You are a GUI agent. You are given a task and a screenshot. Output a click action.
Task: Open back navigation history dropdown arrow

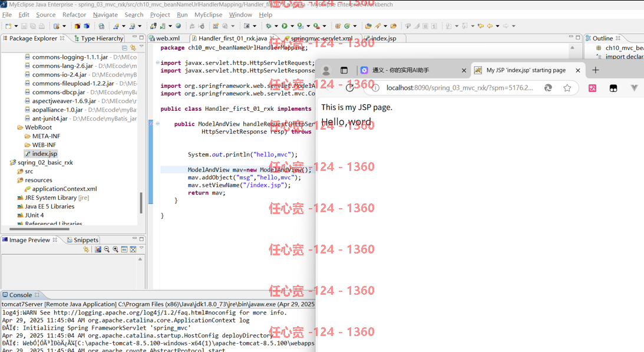(497, 26)
